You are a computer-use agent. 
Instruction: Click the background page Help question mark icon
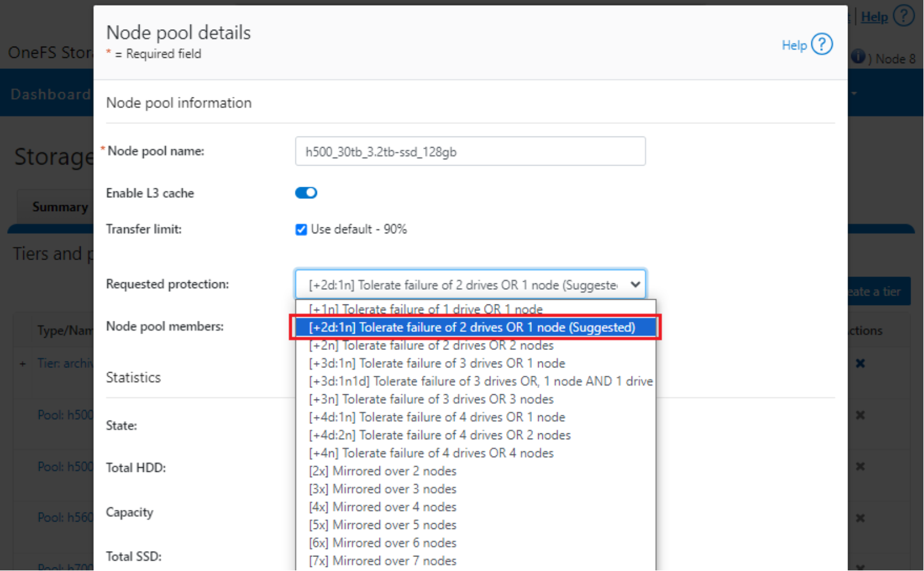pyautogui.click(x=904, y=16)
